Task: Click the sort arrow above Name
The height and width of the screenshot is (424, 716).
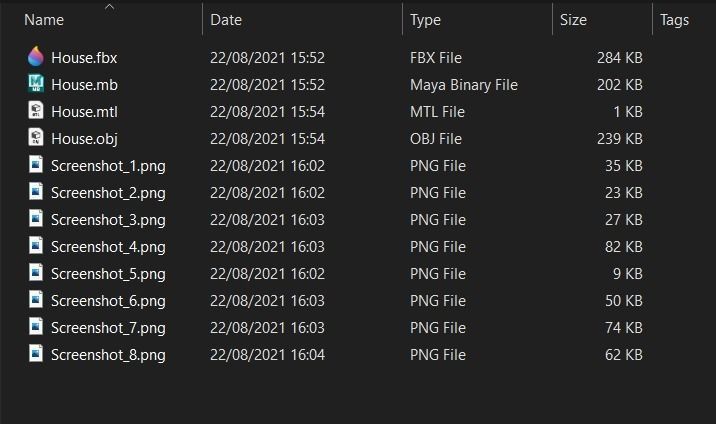Action: 109,7
